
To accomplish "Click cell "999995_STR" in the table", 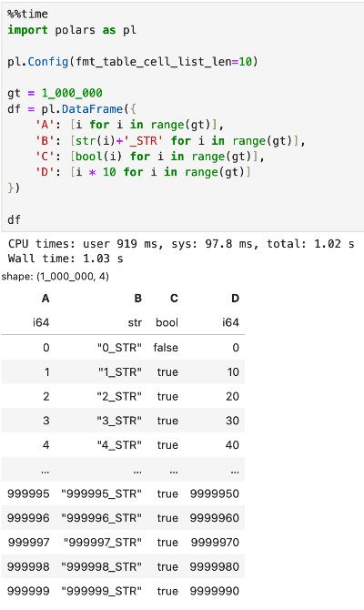I will coord(102,493).
